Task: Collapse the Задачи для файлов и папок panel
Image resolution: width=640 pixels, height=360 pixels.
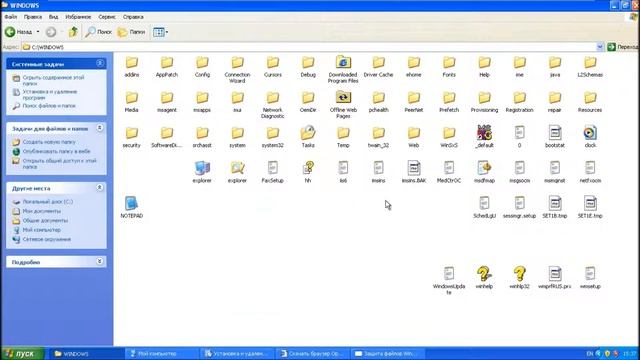Action: point(100,128)
